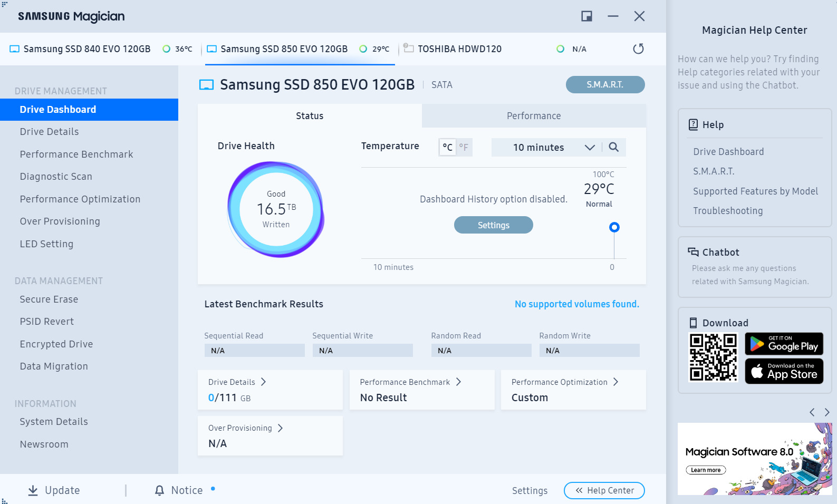Click the Samsung Magician logo
Image resolution: width=837 pixels, height=504 pixels.
[71, 16]
